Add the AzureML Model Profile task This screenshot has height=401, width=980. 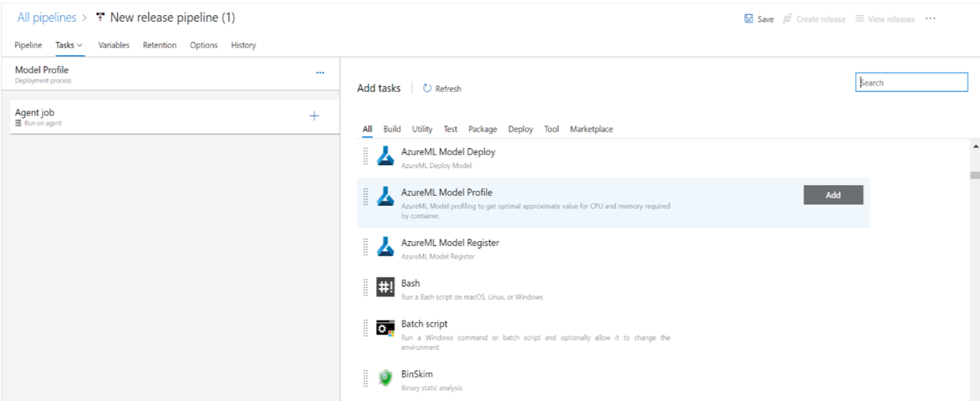(833, 195)
